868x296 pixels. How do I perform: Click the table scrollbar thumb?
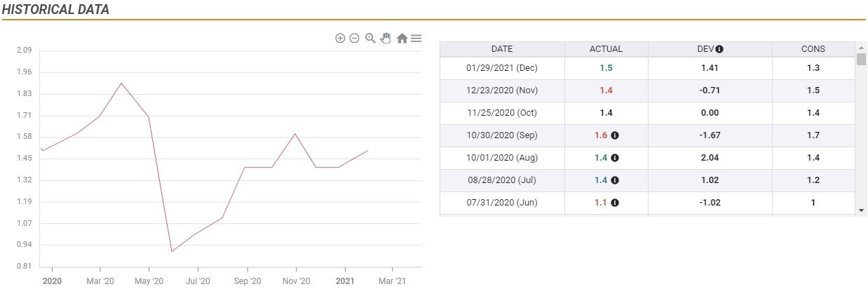861,59
